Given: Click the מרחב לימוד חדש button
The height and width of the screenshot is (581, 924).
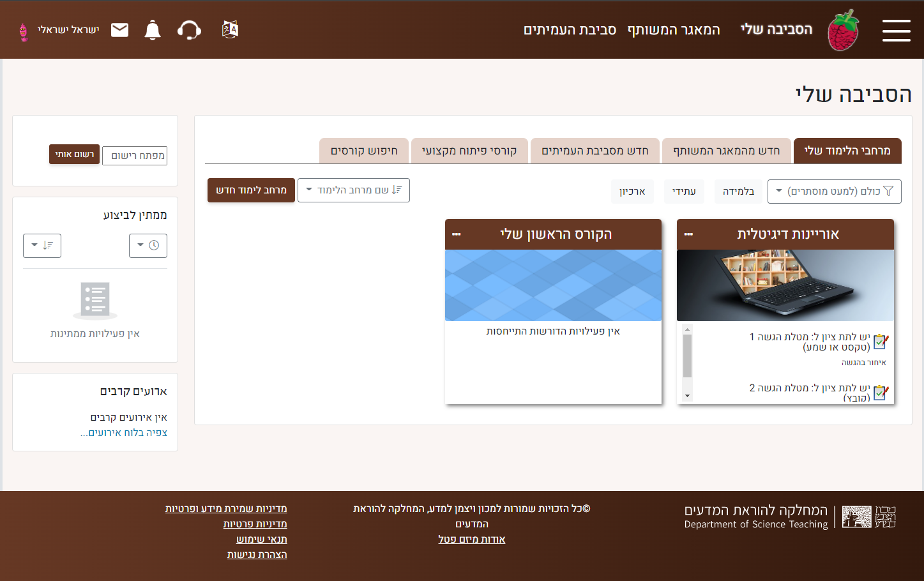Looking at the screenshot, I should tap(251, 190).
